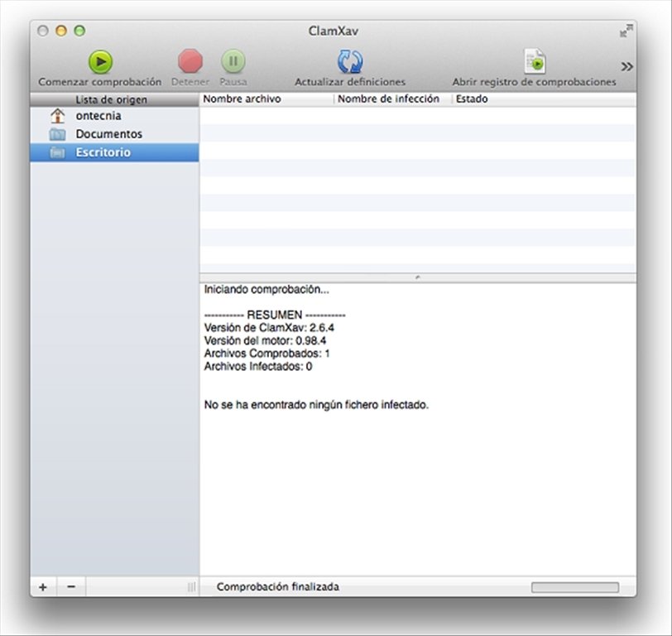This screenshot has width=672, height=636.
Task: Show more toolbar items via double chevron
Action: 627,66
